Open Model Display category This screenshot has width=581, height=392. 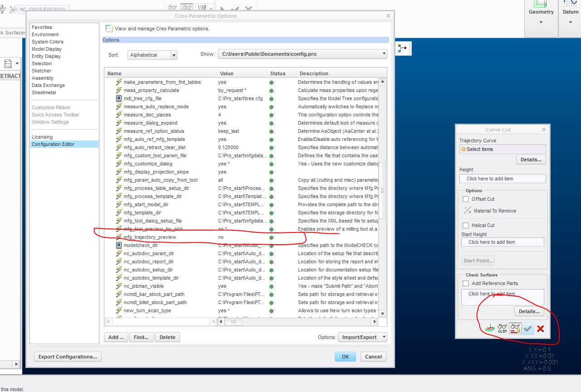46,49
